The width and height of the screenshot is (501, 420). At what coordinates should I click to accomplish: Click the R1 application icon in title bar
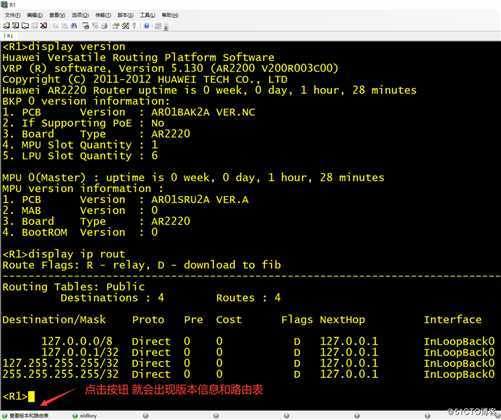point(4,4)
